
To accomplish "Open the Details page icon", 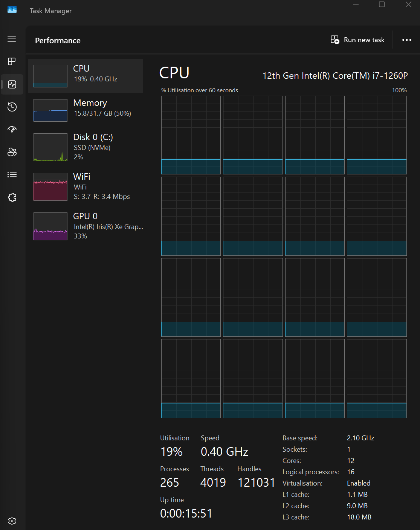I will click(x=12, y=174).
